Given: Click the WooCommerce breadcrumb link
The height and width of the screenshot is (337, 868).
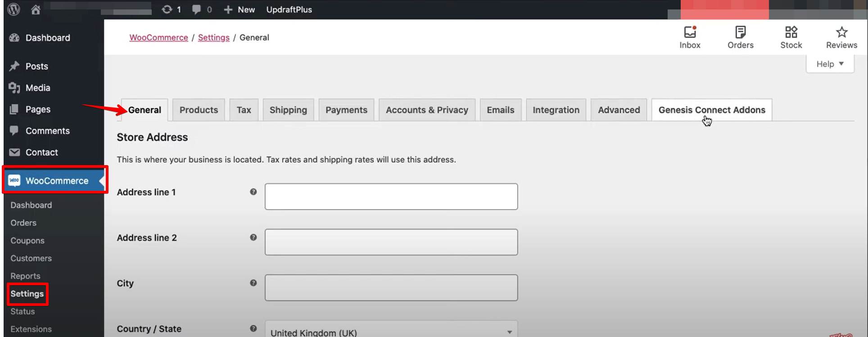Looking at the screenshot, I should pyautogui.click(x=158, y=37).
